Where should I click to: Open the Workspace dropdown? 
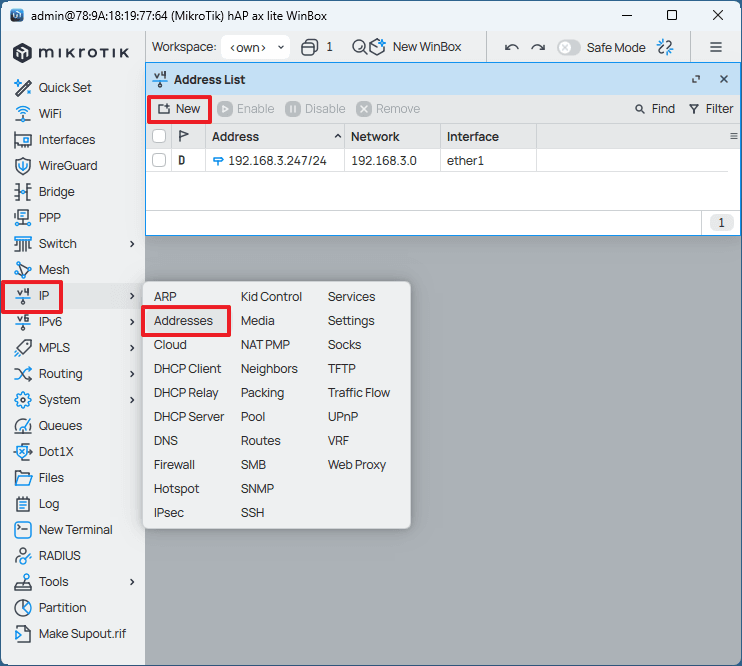coord(256,47)
